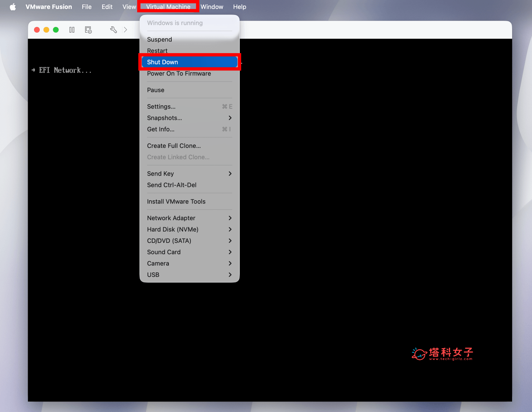
Task: Expand the Hard Disk (NVMe) submenu
Action: coord(189,229)
